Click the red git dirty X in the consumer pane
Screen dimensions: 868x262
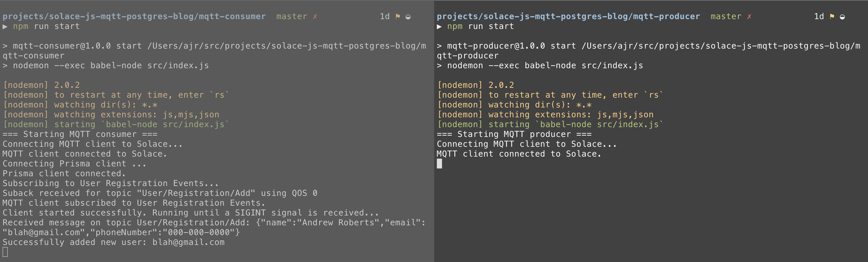click(315, 17)
